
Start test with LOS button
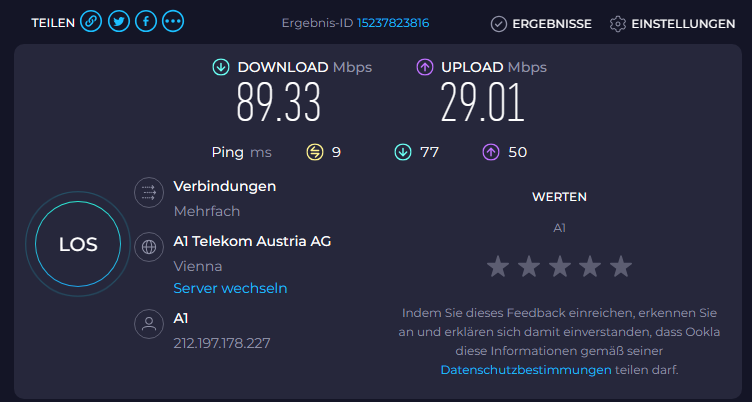click(x=78, y=244)
